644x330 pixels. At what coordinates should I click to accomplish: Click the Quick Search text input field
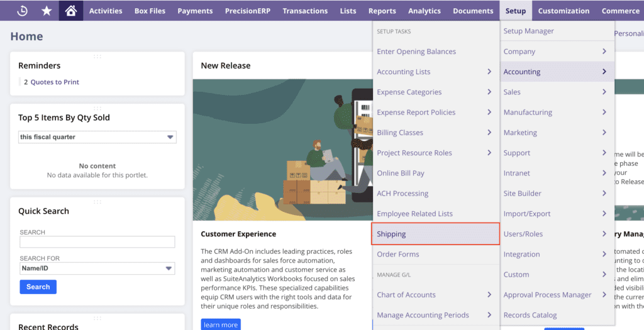[97, 242]
